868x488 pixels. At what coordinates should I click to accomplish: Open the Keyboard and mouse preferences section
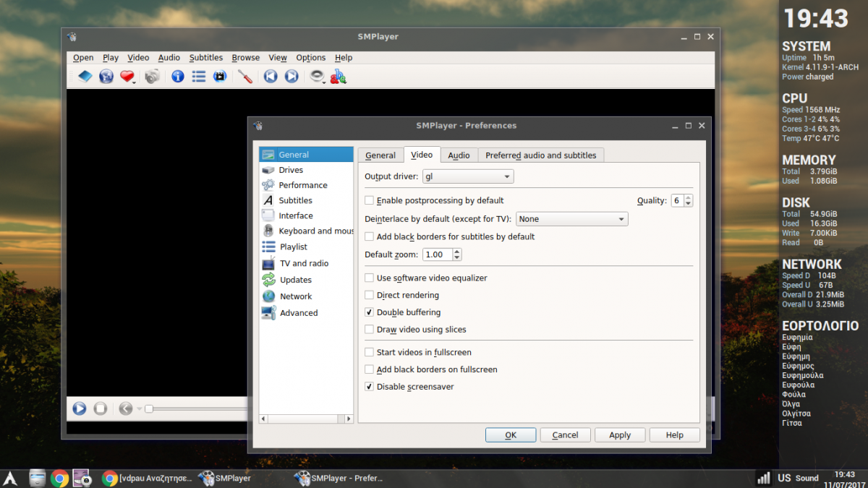pos(307,231)
